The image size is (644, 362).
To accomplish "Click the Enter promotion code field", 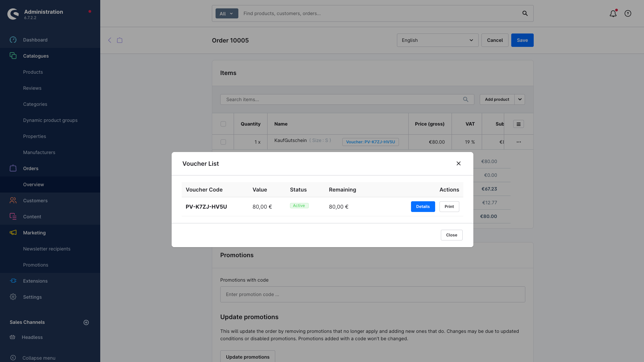I will (372, 294).
